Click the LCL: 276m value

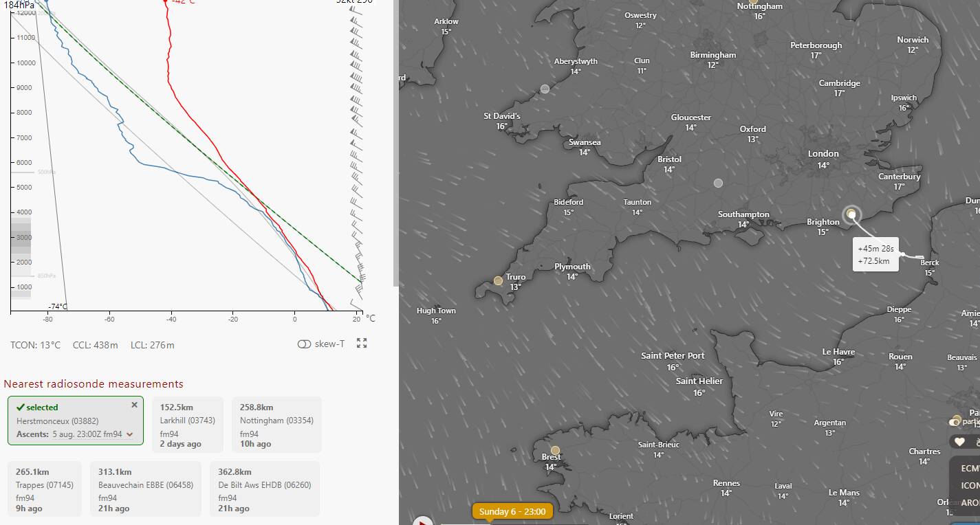[x=153, y=345]
